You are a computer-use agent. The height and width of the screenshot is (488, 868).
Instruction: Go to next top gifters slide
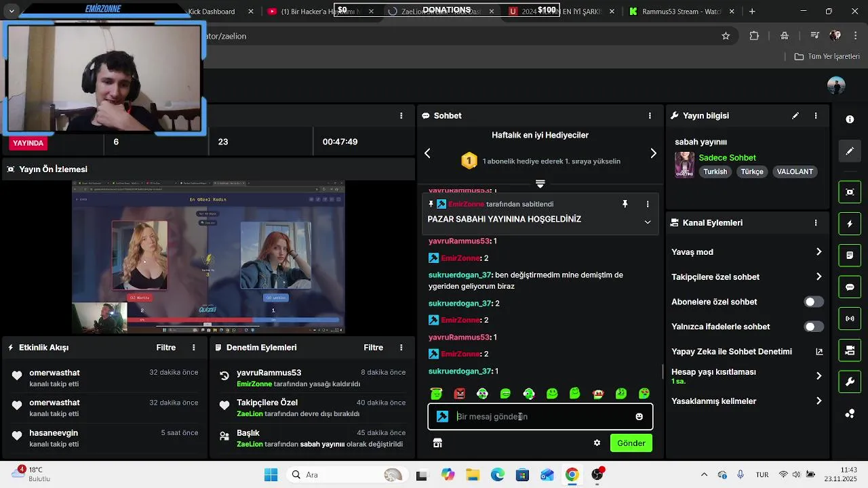click(x=653, y=154)
